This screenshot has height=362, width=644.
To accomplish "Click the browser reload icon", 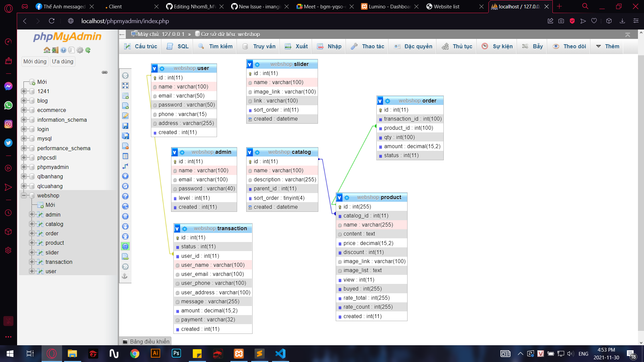I will coord(52,21).
